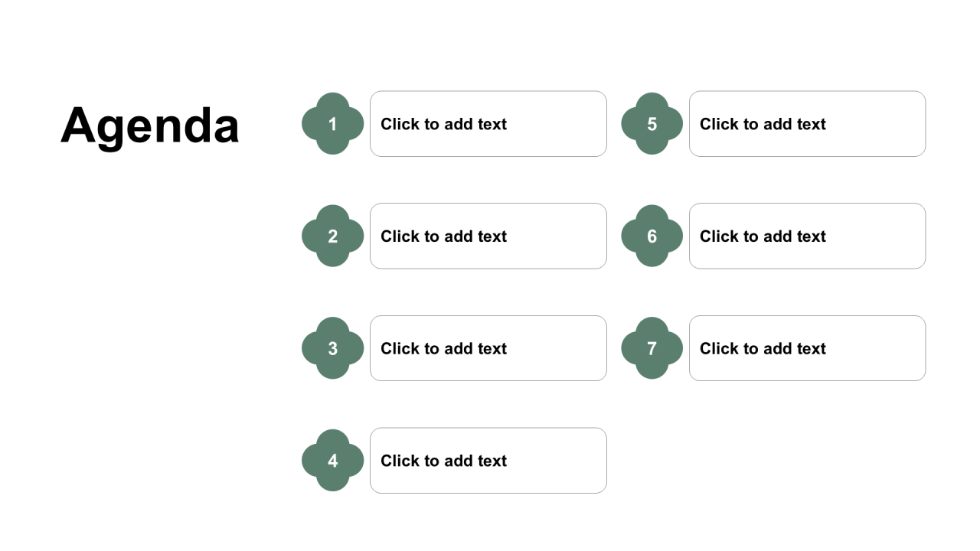The height and width of the screenshot is (551, 980).
Task: Click text placeholder next to number 1
Action: tap(488, 124)
